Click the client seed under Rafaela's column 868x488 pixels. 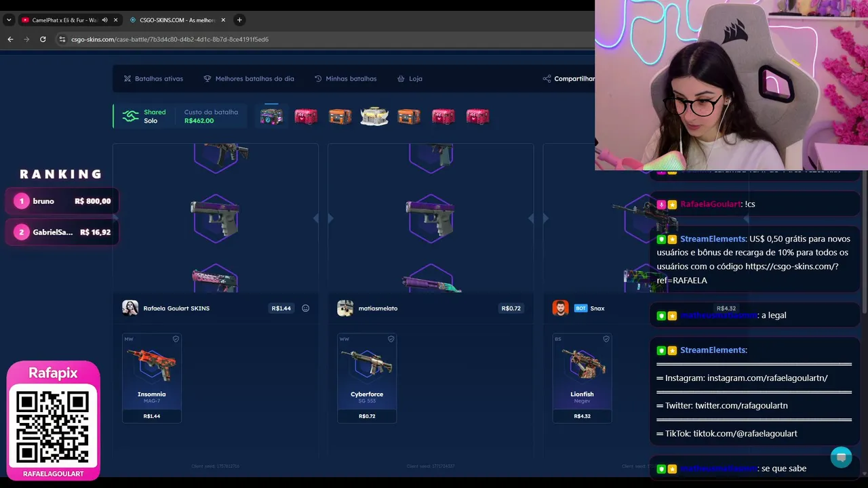pyautogui.click(x=216, y=466)
